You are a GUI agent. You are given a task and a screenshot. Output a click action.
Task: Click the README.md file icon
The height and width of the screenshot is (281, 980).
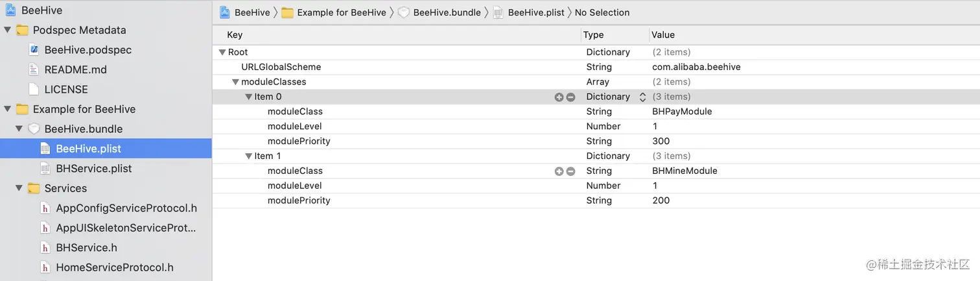click(34, 69)
